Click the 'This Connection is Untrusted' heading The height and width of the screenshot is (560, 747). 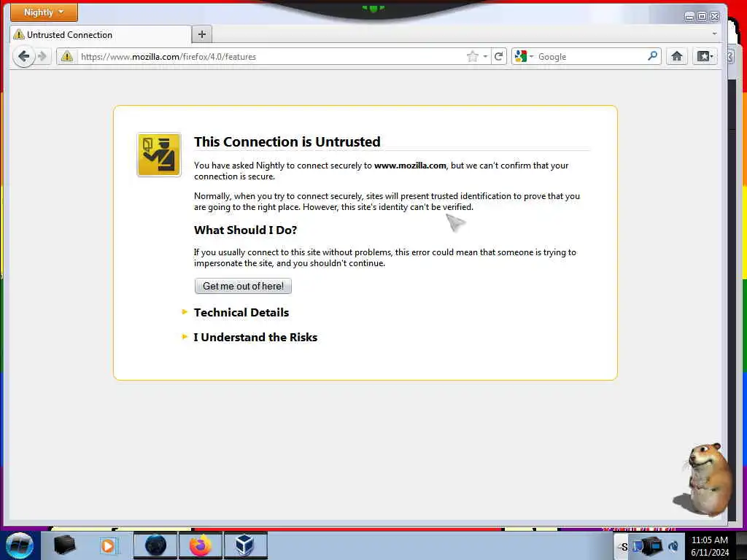[x=287, y=142]
